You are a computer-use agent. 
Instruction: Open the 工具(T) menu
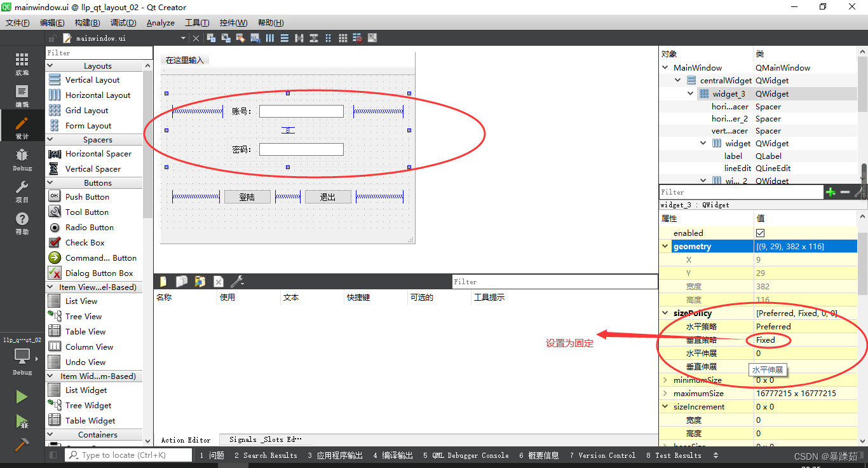pos(197,23)
